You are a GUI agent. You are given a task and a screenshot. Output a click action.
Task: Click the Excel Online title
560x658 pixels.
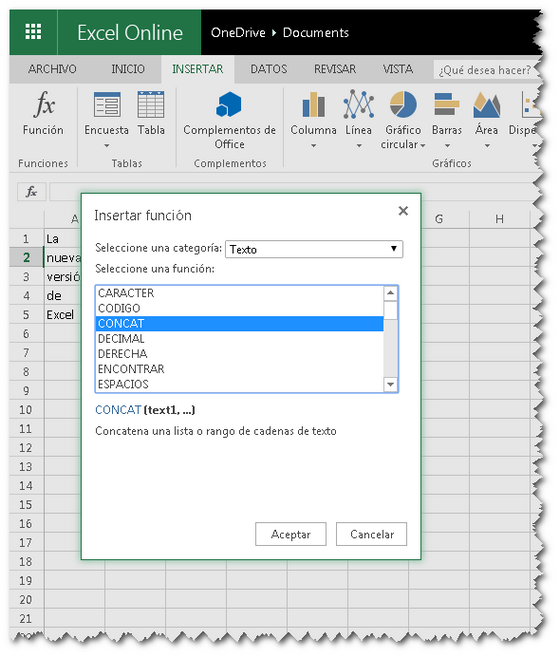(x=130, y=32)
